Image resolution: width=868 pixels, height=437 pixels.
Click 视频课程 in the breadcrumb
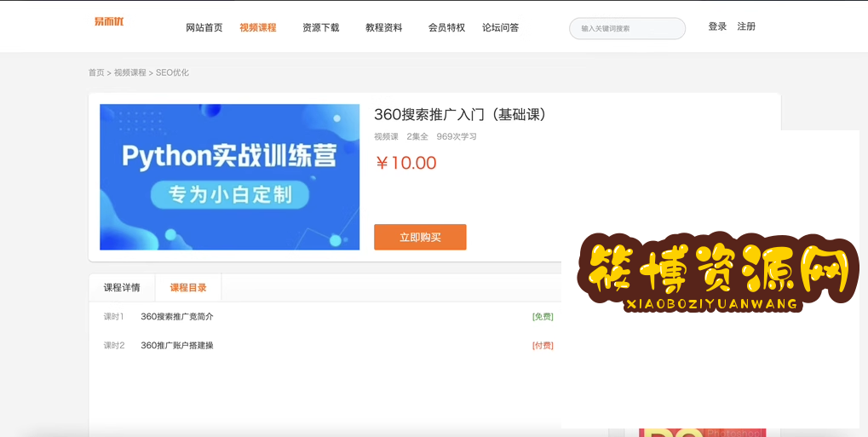130,72
